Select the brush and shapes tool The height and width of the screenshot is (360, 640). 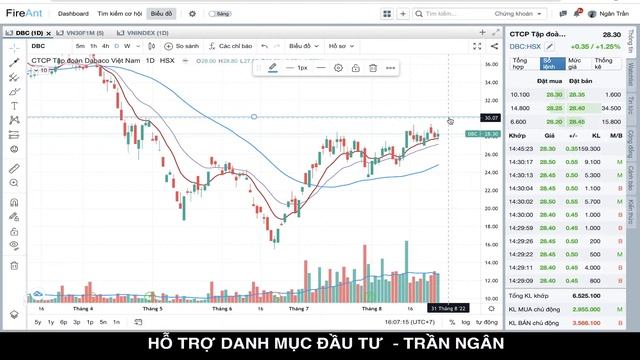point(14,91)
